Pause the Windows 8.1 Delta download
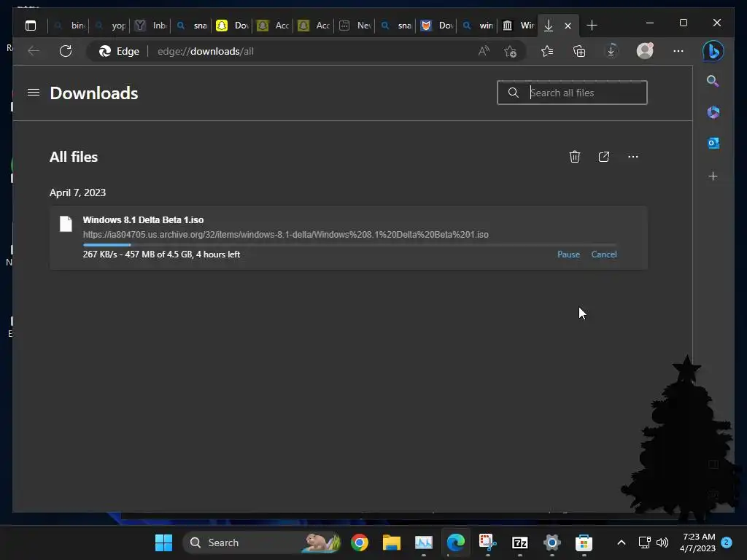This screenshot has width=747, height=560. pos(569,254)
